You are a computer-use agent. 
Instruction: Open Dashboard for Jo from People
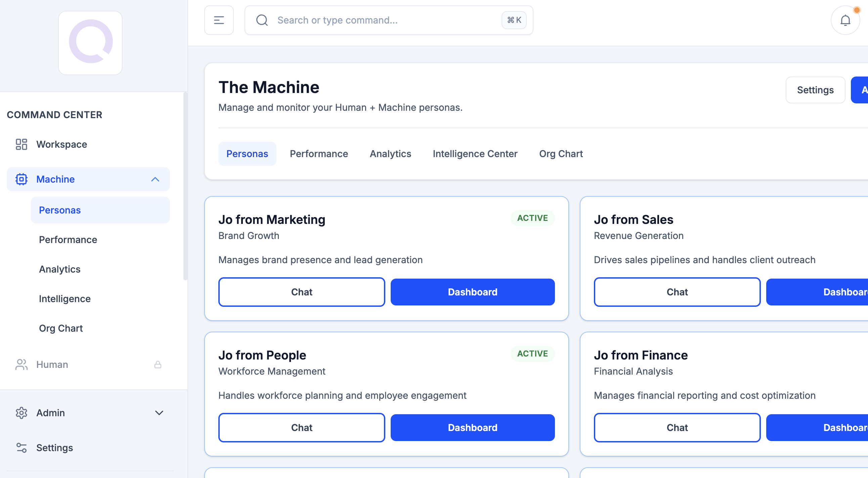click(x=472, y=428)
